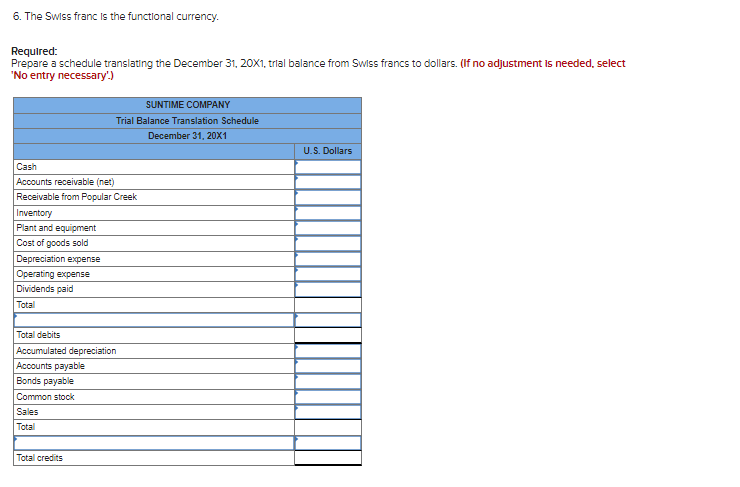Image resolution: width=740 pixels, height=487 pixels.
Task: Click the Accounts payable amount cell
Action: 328,366
